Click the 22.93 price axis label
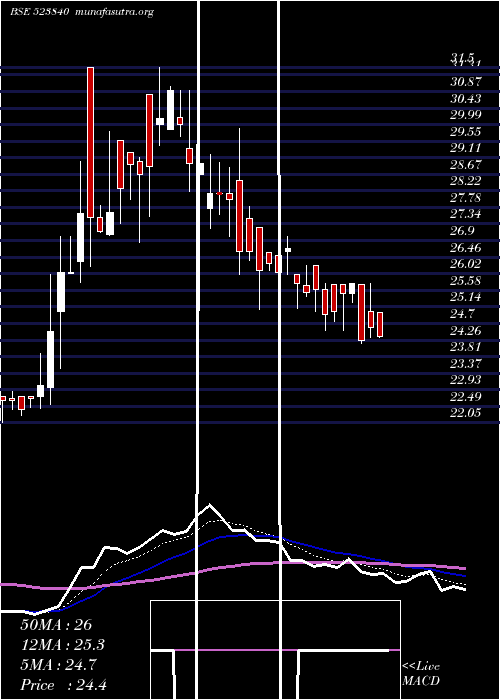This screenshot has height=700, width=500. (466, 379)
